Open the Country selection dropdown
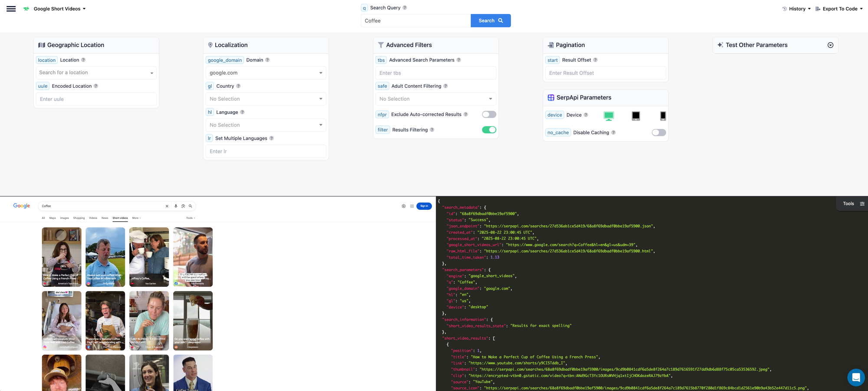 (266, 99)
